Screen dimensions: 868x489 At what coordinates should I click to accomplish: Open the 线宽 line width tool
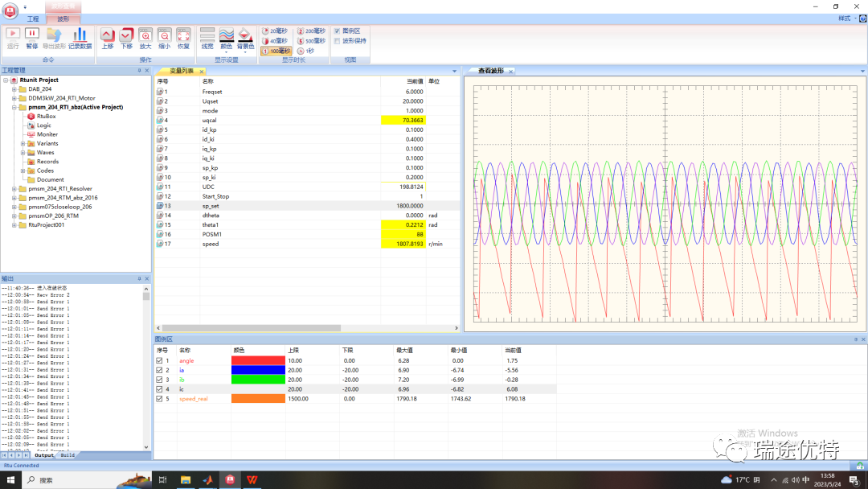(207, 35)
